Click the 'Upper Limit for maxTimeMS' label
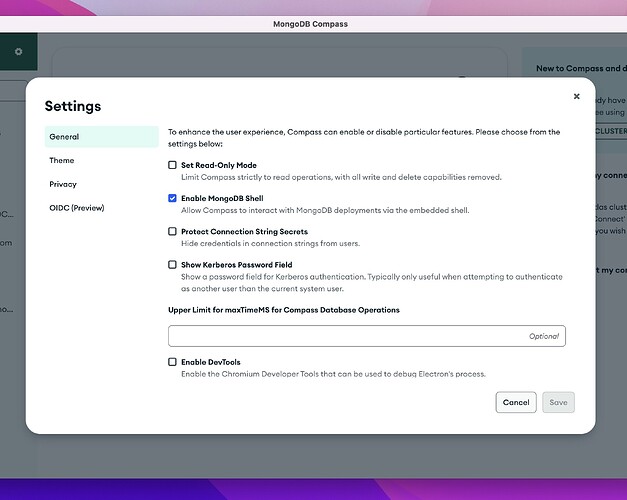The height and width of the screenshot is (500, 627). tap(283, 310)
